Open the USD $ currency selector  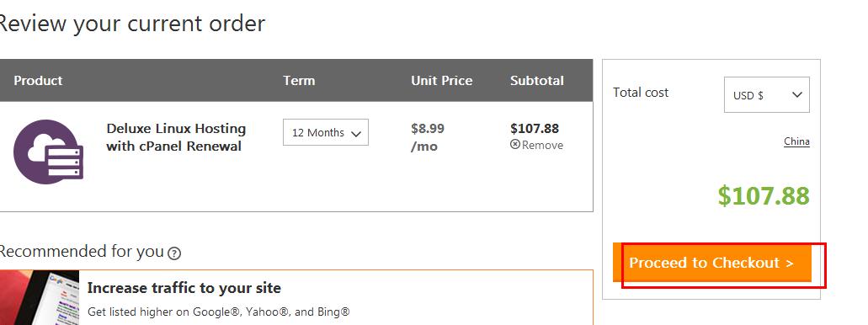767,94
